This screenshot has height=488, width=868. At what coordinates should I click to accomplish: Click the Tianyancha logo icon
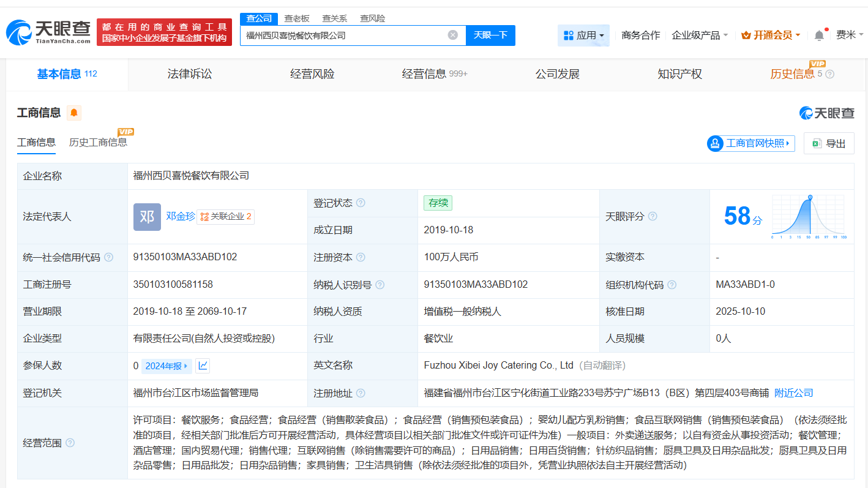[20, 32]
